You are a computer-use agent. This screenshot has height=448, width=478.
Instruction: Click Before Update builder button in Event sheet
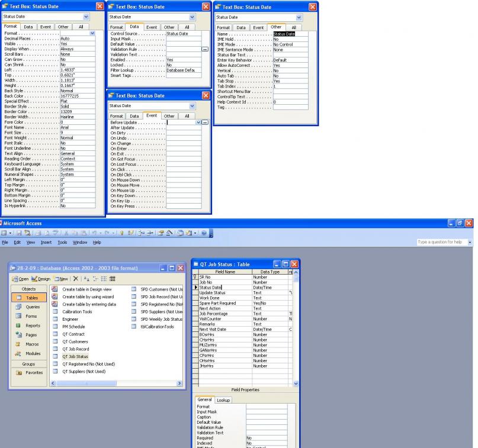click(205, 123)
